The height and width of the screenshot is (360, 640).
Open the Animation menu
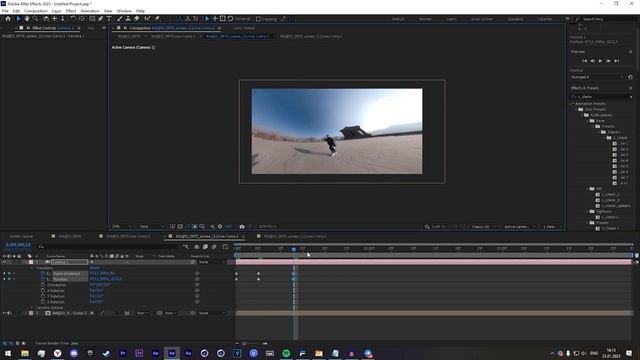pos(90,11)
